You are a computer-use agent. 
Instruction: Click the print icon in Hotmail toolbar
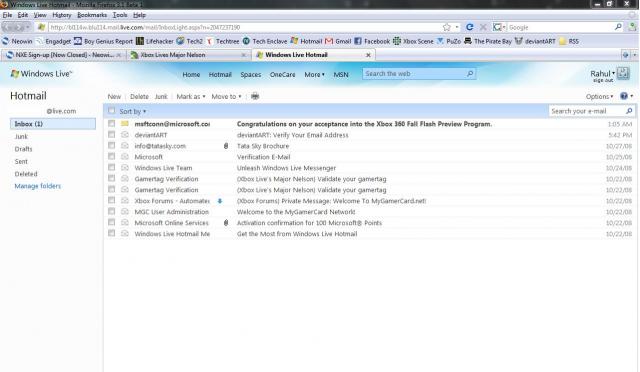point(255,96)
